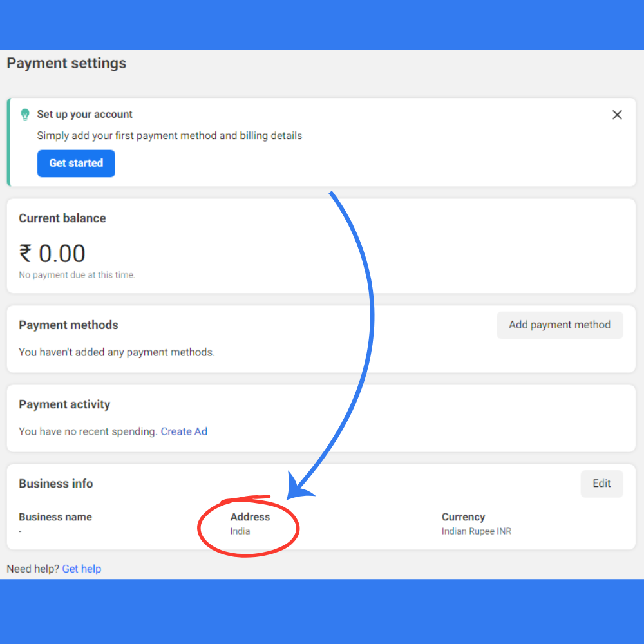This screenshot has height=644, width=644.
Task: Select the Indian Rupee INR value
Action: (x=476, y=531)
